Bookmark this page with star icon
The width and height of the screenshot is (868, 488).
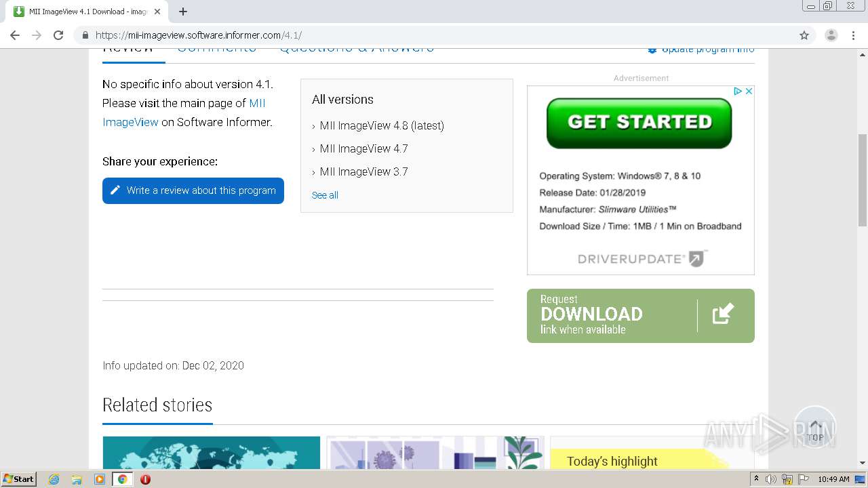pos(804,35)
